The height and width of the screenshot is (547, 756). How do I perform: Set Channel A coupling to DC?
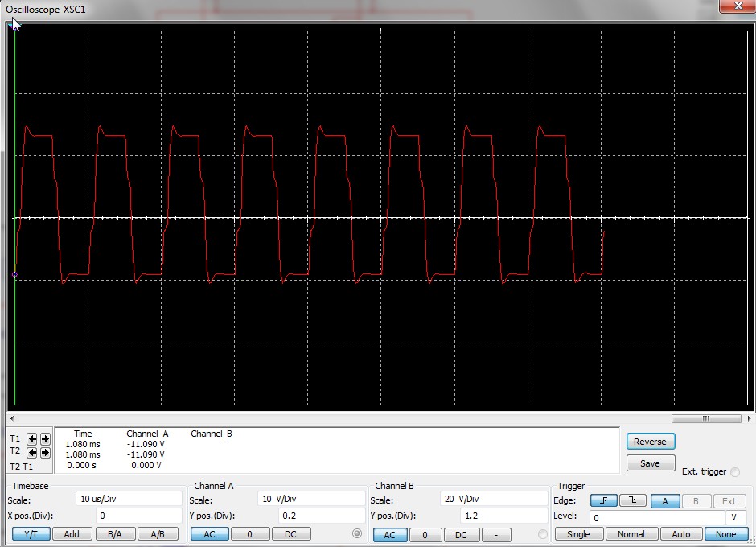(x=290, y=534)
